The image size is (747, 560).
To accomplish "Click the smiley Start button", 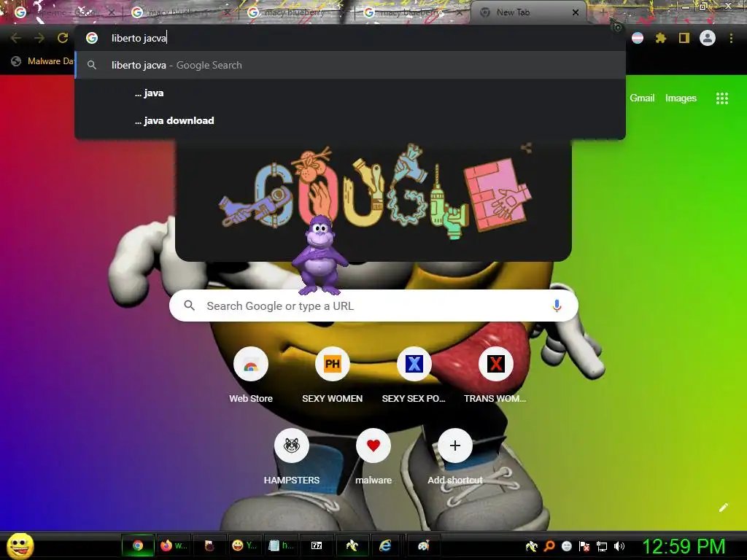I will click(x=20, y=545).
